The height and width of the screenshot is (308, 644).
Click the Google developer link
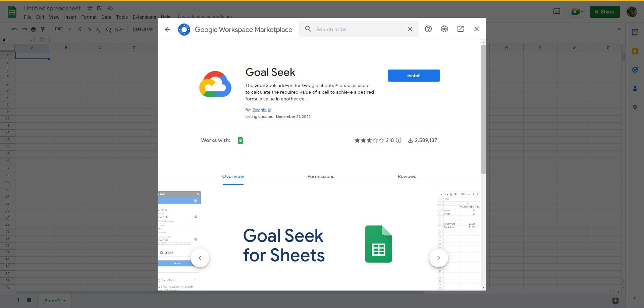[x=259, y=110]
